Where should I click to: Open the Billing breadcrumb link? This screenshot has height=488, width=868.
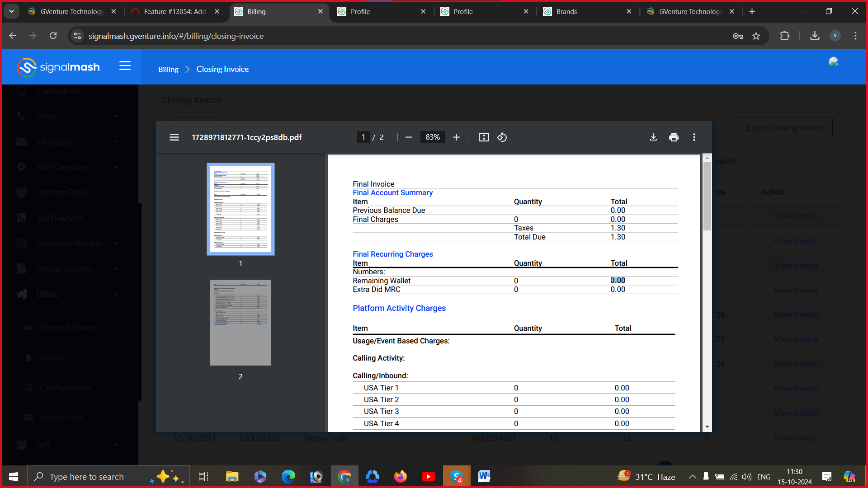pos(168,69)
